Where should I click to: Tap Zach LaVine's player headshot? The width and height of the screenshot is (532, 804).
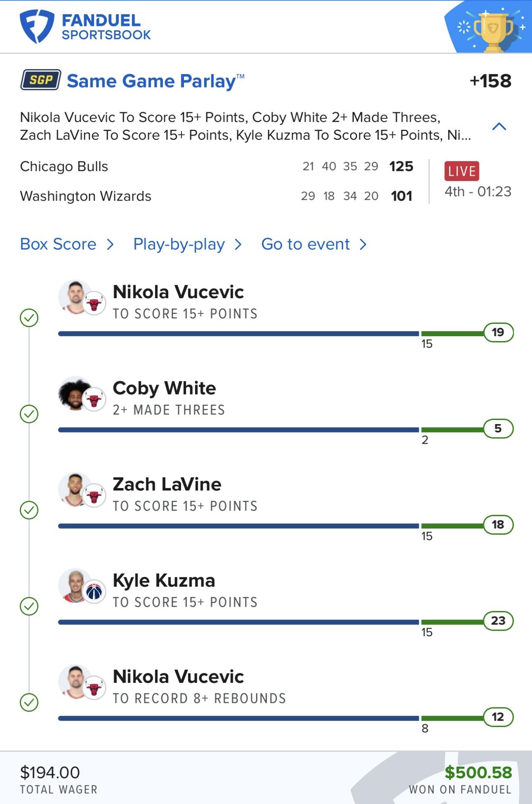point(74,489)
